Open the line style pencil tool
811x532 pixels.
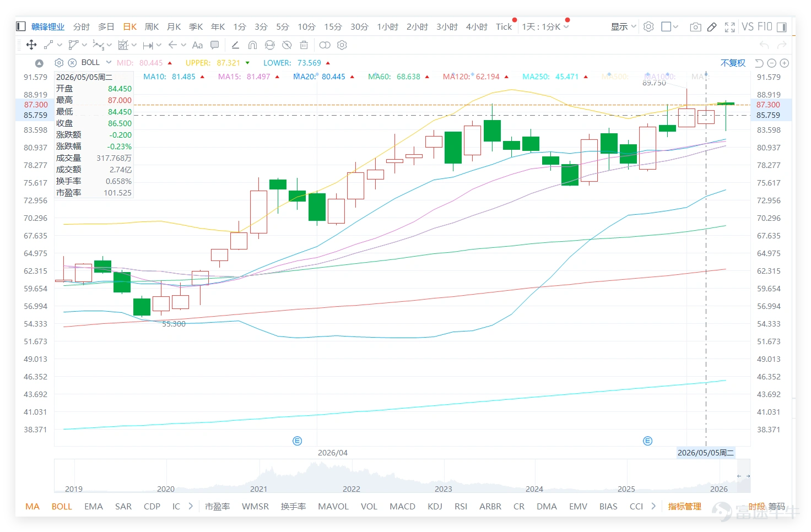[235, 45]
